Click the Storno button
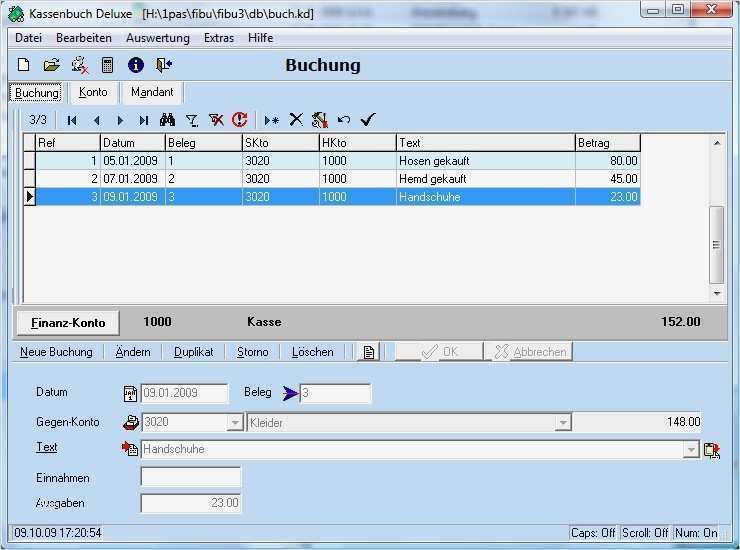 click(252, 352)
